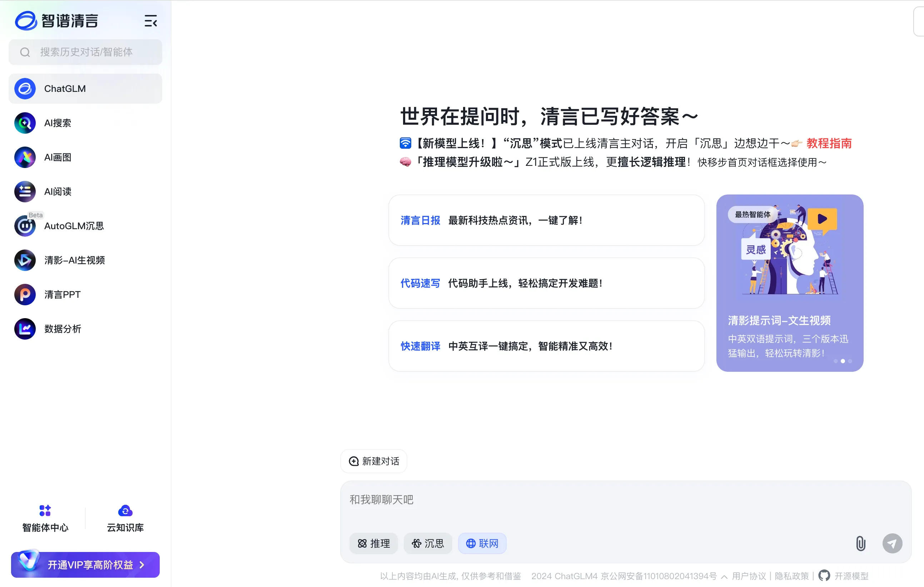
Task: Click the send message arrow
Action: click(892, 544)
